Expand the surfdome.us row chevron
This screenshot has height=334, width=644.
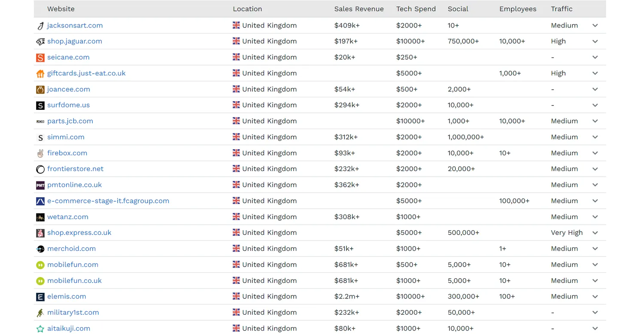595,105
